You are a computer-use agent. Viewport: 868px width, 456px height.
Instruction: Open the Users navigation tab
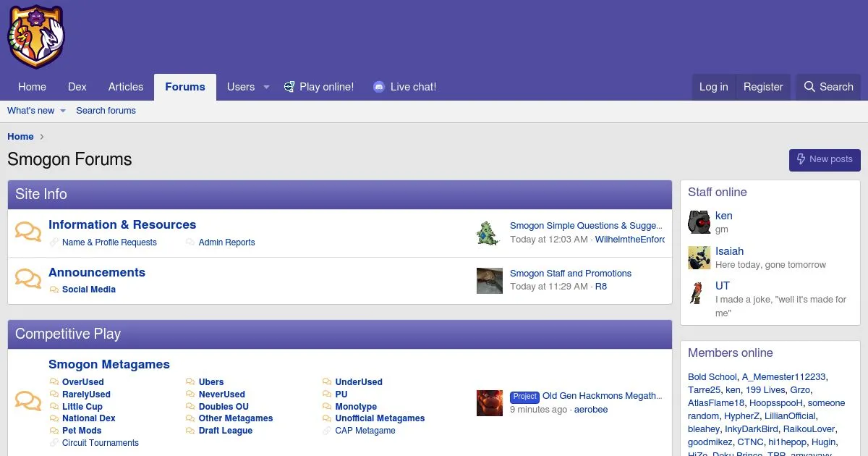[x=241, y=87]
